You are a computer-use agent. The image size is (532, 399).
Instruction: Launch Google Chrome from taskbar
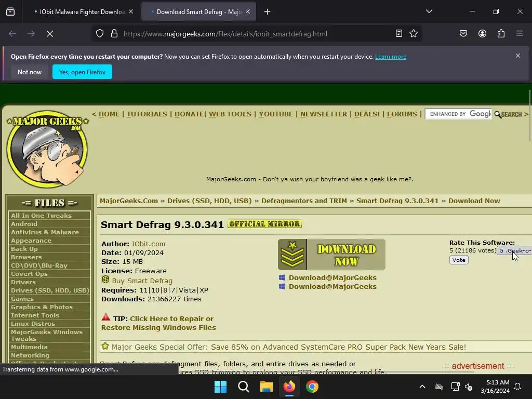pyautogui.click(x=312, y=387)
